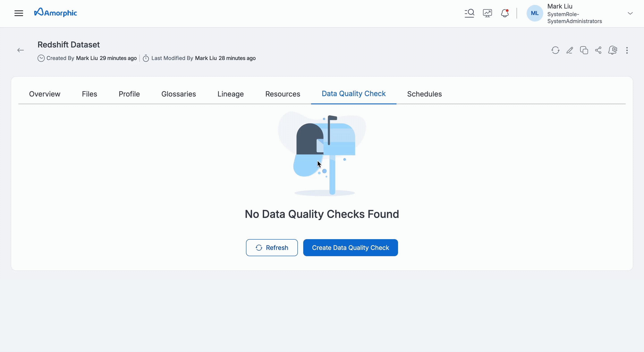
Task: Go back using the arrow button
Action: (21, 50)
